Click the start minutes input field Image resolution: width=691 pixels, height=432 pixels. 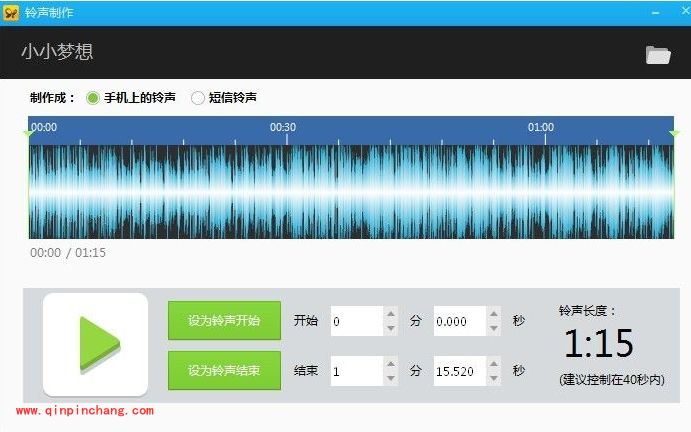pos(355,321)
